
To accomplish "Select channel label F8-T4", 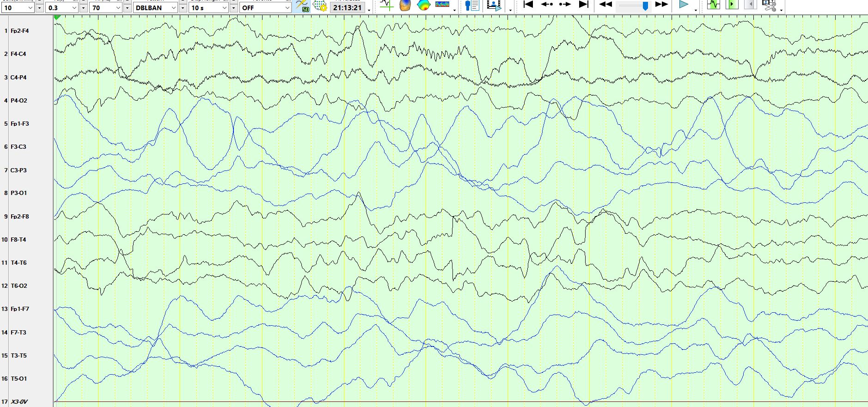I will point(18,240).
